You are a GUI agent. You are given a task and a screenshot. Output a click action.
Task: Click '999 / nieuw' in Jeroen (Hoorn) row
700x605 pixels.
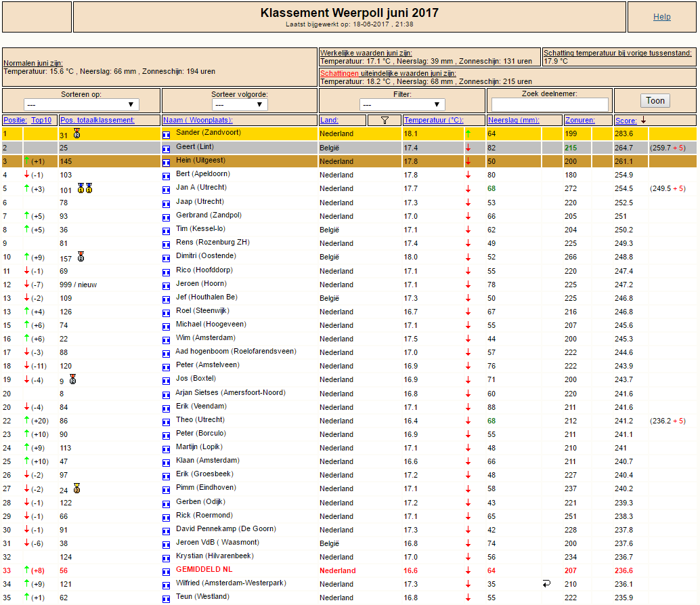pos(78,285)
